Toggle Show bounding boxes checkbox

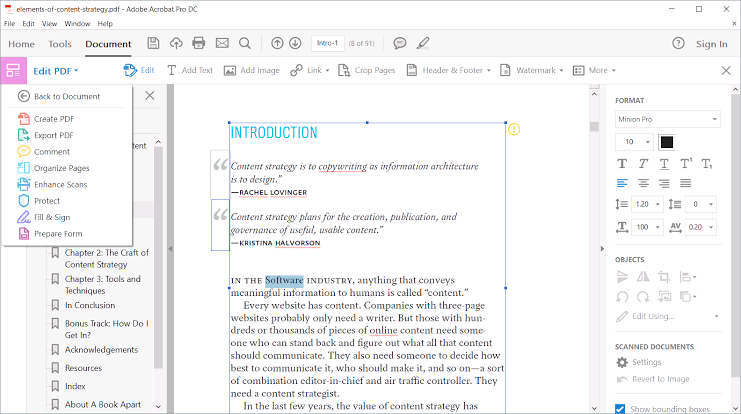[x=620, y=409]
